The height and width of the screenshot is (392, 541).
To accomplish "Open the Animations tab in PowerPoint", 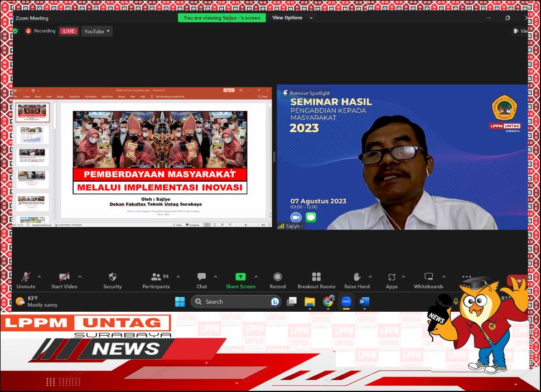I will [91, 96].
